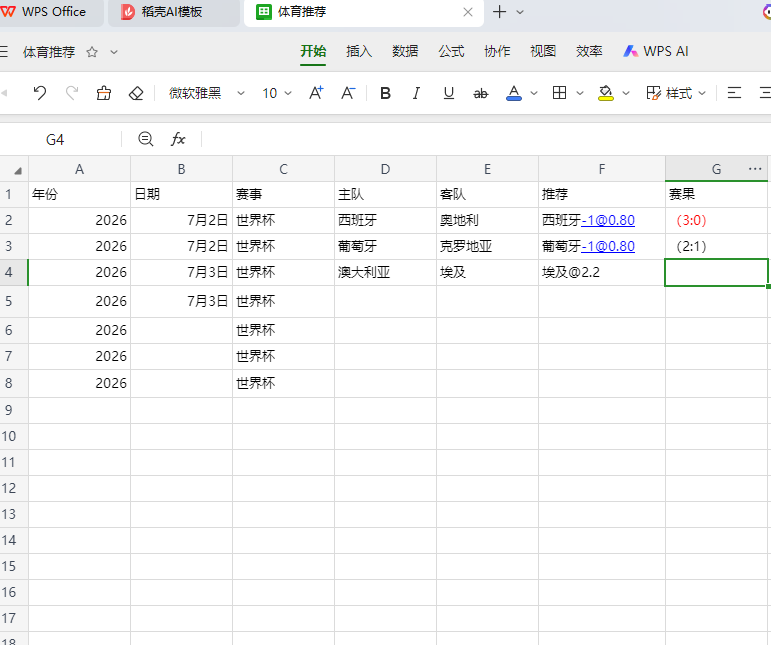Screen dimensions: 771x645
Task: Click the 西班牙-1@0.80 link cell
Action: pyautogui.click(x=602, y=220)
